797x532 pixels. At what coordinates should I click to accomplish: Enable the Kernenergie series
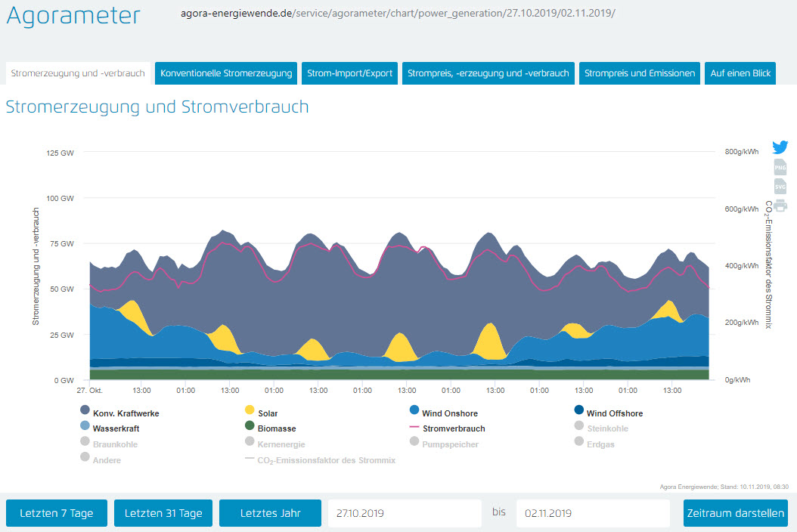[274, 444]
